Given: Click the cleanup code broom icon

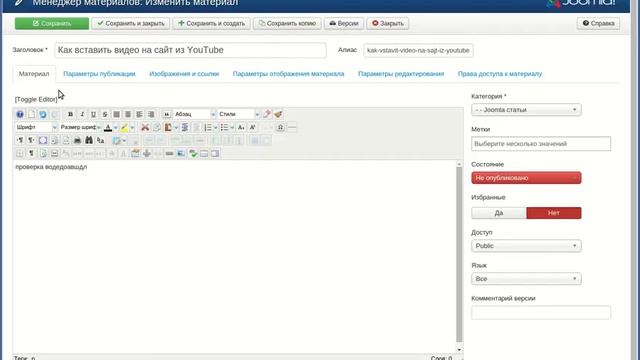Looking at the screenshot, I should 278,114.
